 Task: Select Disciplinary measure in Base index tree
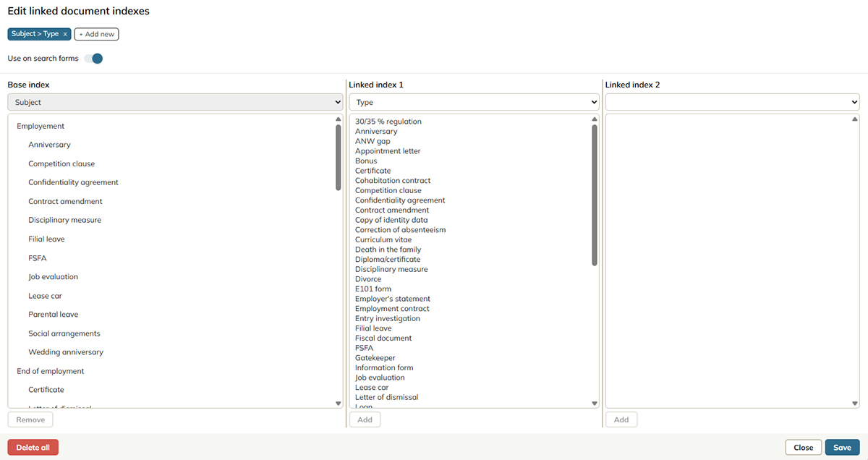click(x=64, y=220)
